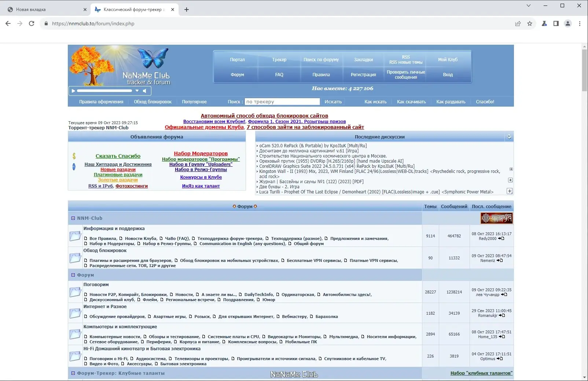This screenshot has height=381, width=588.
Task: Open the Набор "клубных талантов" link
Action: (481, 373)
